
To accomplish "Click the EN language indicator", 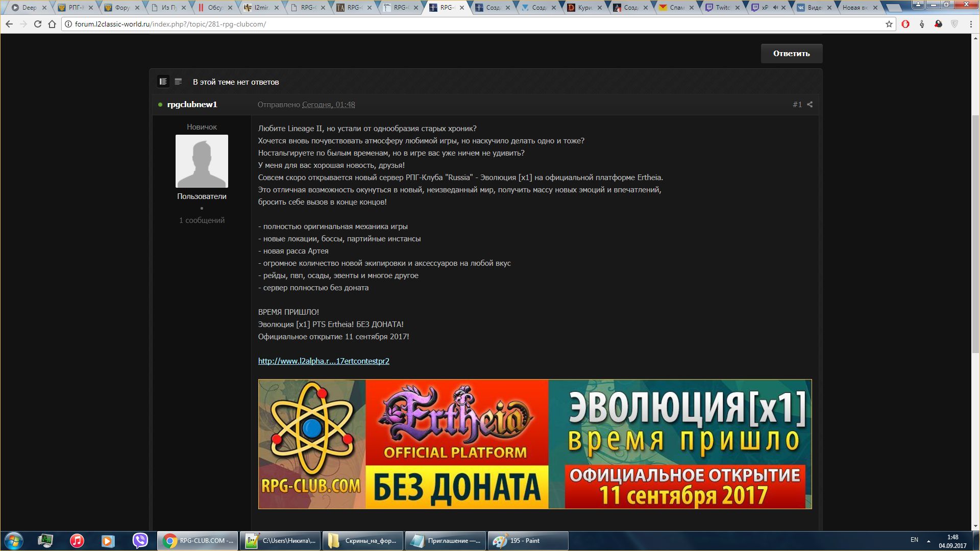I will tap(914, 540).
